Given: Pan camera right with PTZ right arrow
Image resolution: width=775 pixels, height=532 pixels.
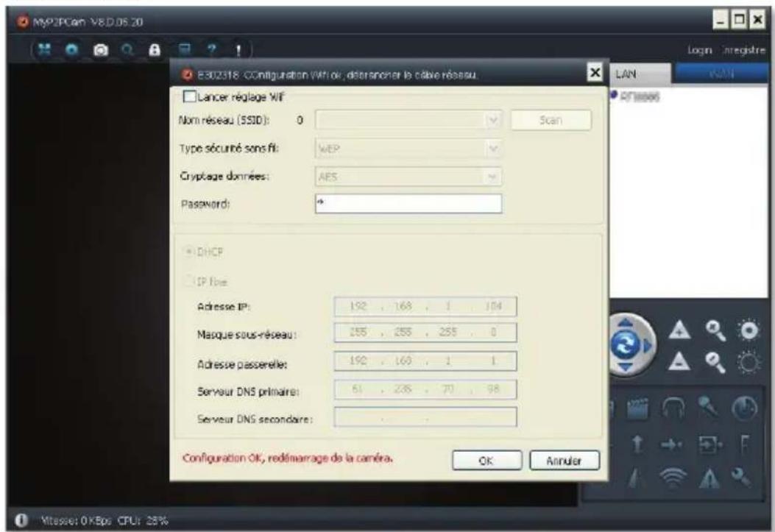Looking at the screenshot, I should coord(648,345).
